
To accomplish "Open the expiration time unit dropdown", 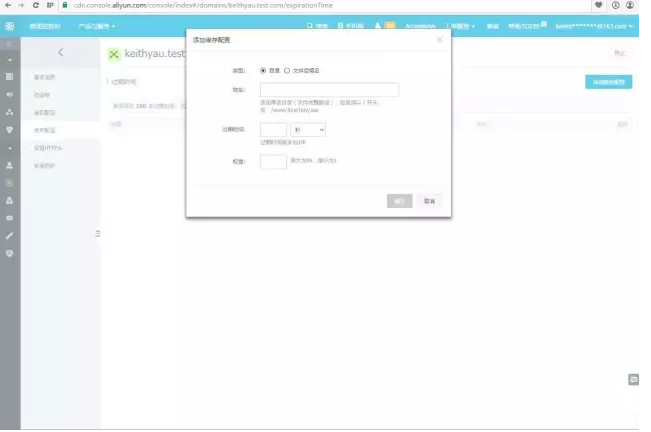I will [x=307, y=130].
